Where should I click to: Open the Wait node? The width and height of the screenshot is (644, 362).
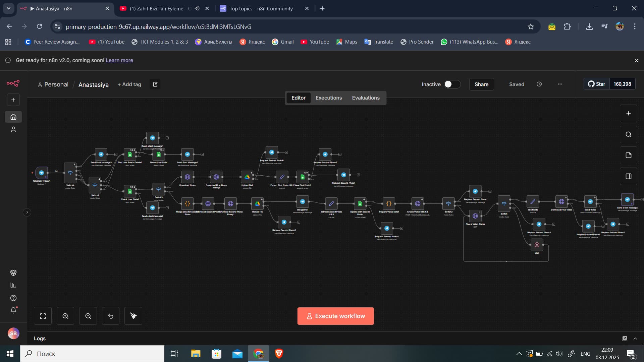[537, 245]
